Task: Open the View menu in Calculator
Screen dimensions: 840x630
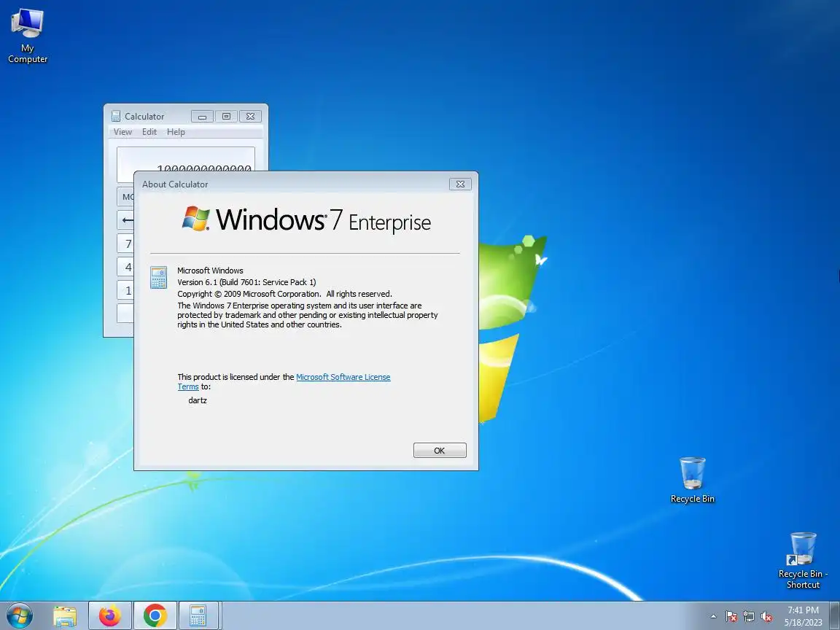Action: (x=122, y=132)
